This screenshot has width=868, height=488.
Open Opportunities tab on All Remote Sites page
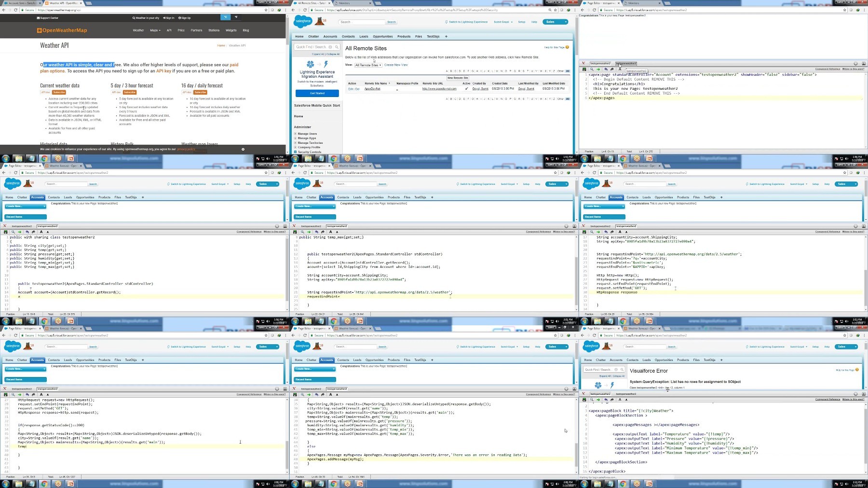[x=383, y=37]
